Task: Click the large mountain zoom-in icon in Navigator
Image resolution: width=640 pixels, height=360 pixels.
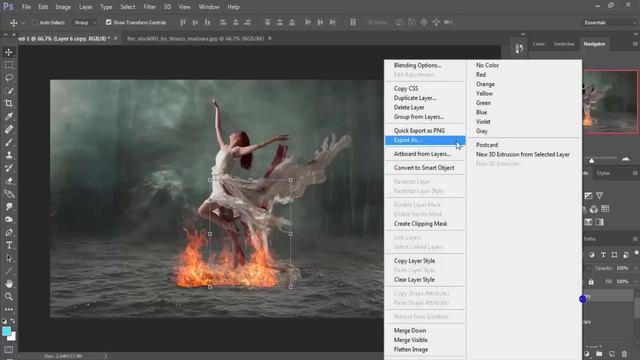Action: pos(626,159)
